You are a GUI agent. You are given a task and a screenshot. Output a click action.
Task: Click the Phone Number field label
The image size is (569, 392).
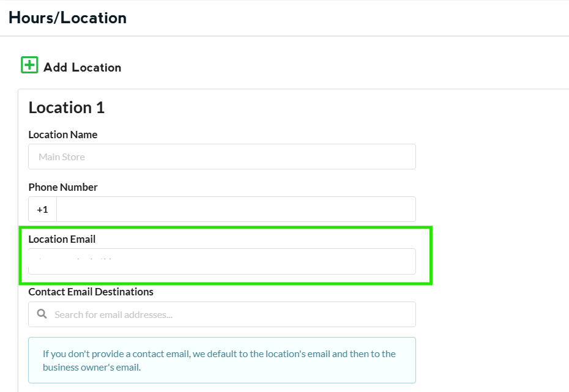(x=62, y=187)
